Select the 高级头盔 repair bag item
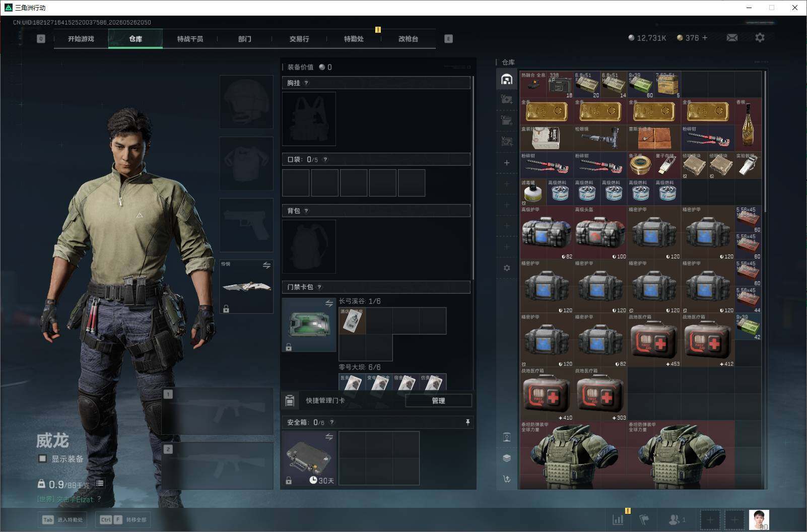 (600, 233)
